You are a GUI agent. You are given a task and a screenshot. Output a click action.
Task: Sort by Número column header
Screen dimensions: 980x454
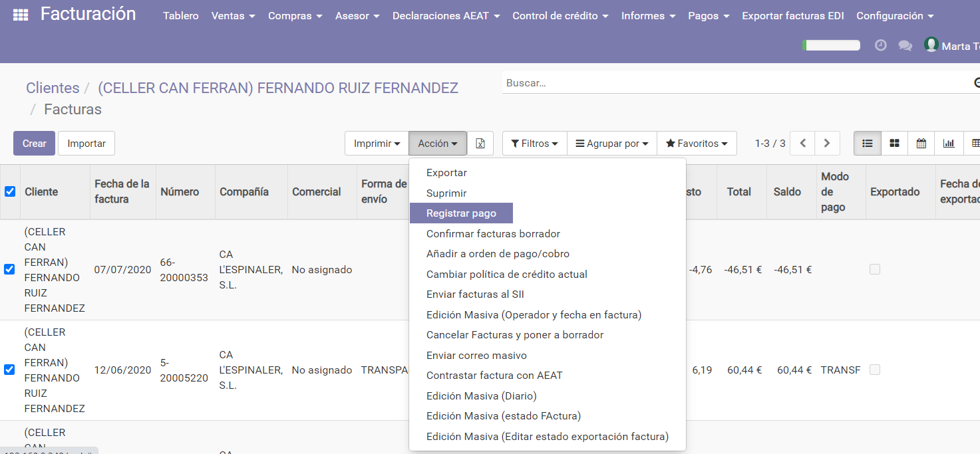pos(186,191)
